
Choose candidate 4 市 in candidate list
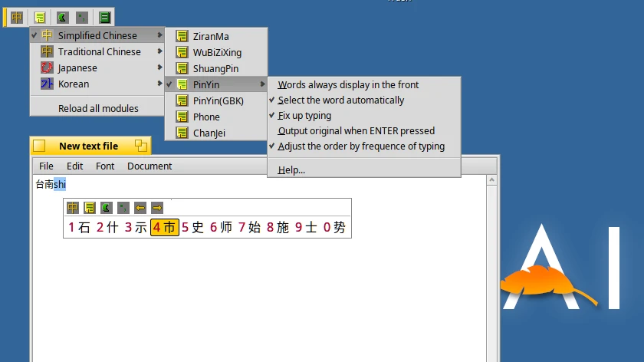point(164,227)
